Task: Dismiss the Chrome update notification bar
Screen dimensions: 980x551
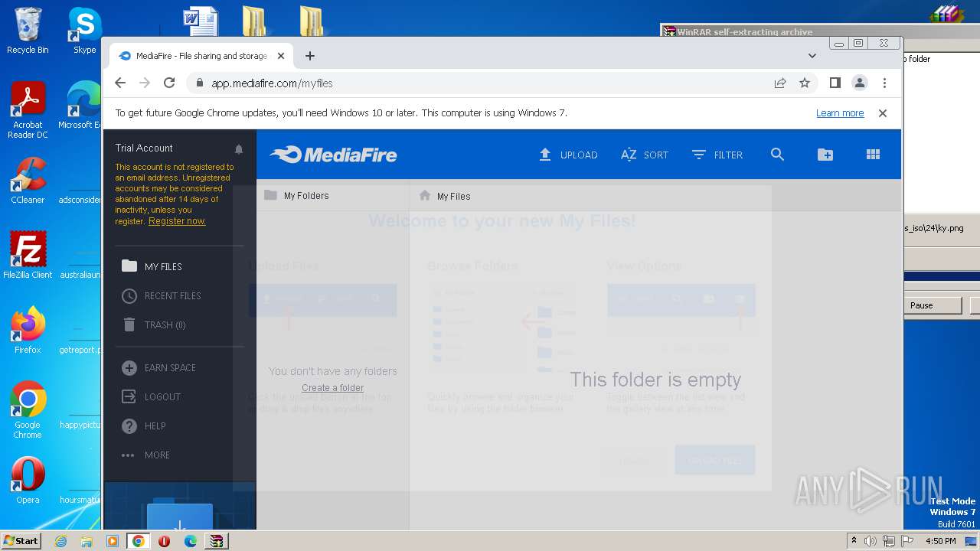Action: (883, 113)
